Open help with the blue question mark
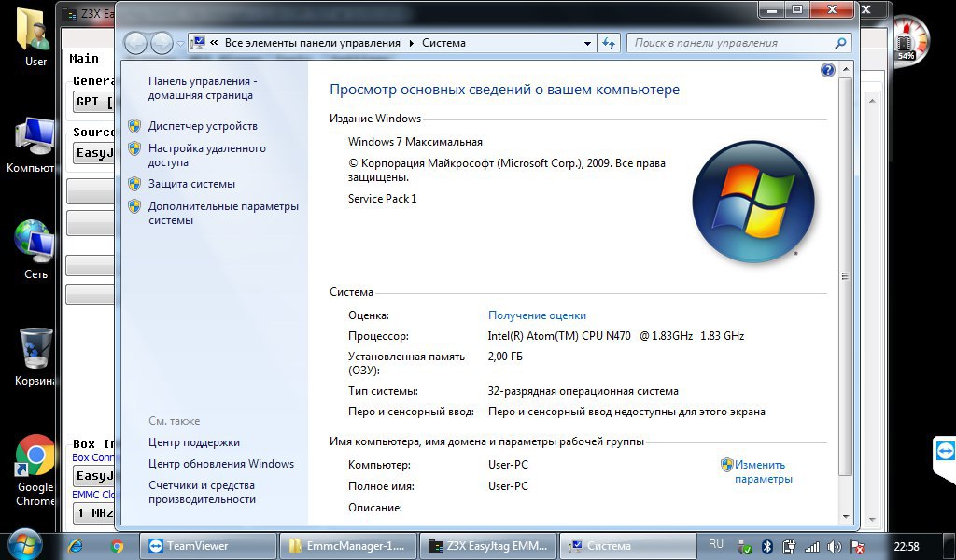Image resolution: width=956 pixels, height=560 pixels. coord(827,70)
